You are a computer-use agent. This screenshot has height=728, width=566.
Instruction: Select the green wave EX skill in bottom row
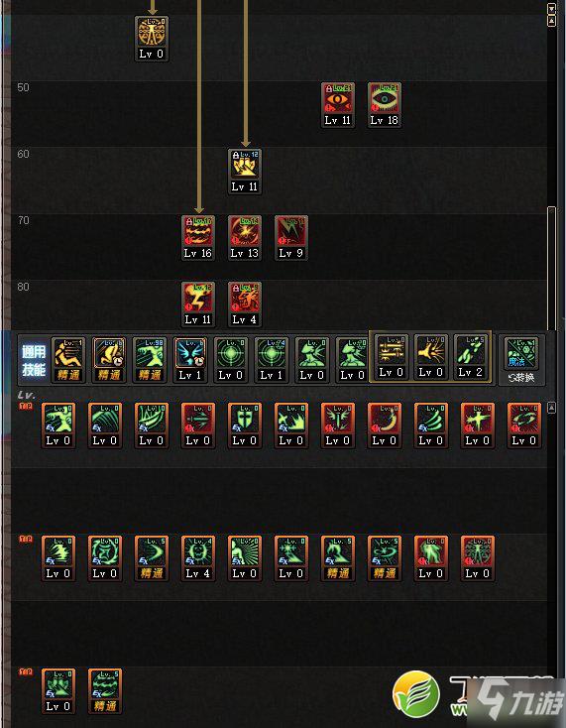(105, 691)
